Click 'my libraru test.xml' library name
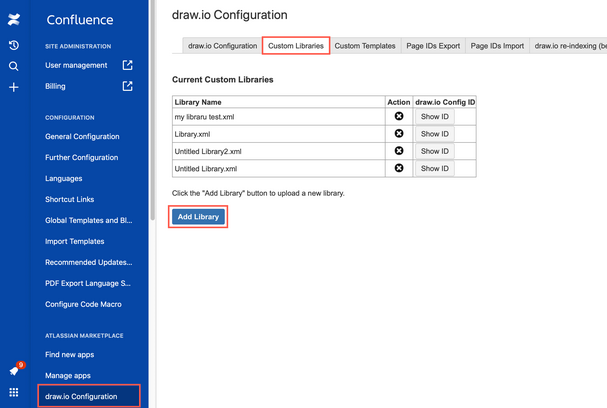This screenshot has height=408, width=607. [x=204, y=117]
